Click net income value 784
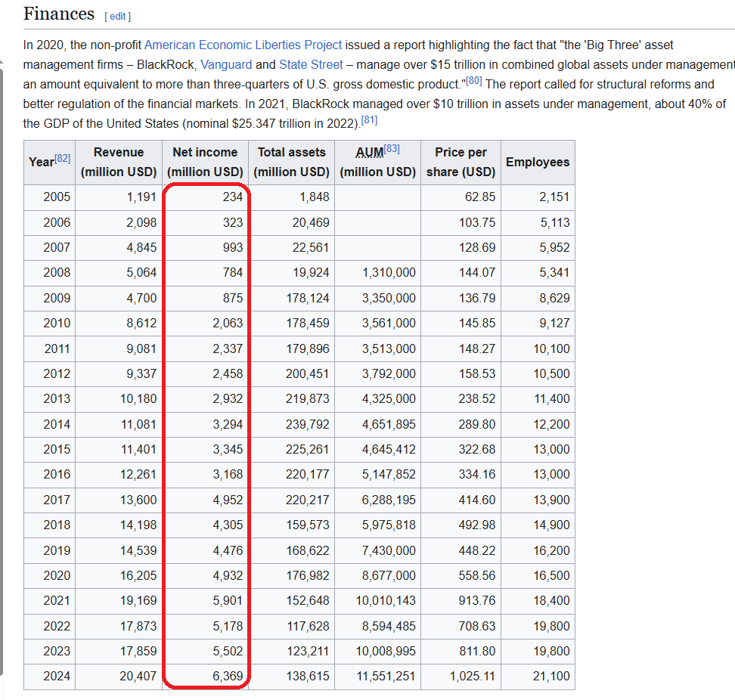The image size is (735, 700). point(233,273)
